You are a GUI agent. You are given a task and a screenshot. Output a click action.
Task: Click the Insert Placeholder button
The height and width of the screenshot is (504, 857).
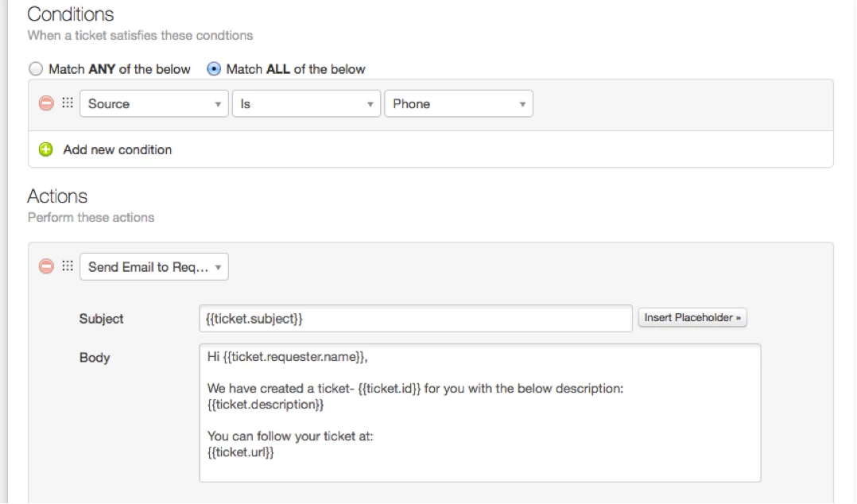click(692, 318)
